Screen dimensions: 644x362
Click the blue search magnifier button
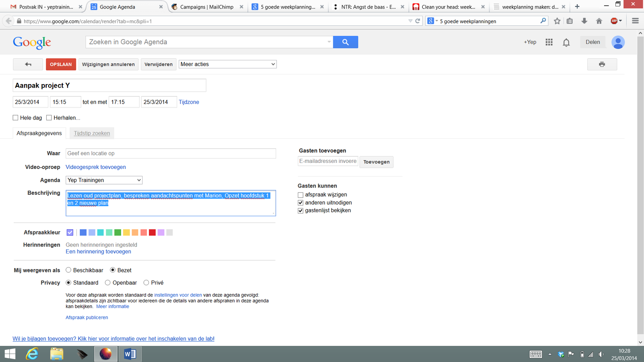tap(345, 42)
